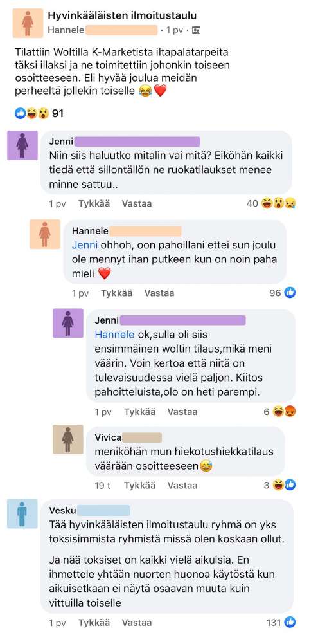Reply to Jenni's first comment with Vastaa
Screen dimensions: 309x644
click(x=137, y=203)
